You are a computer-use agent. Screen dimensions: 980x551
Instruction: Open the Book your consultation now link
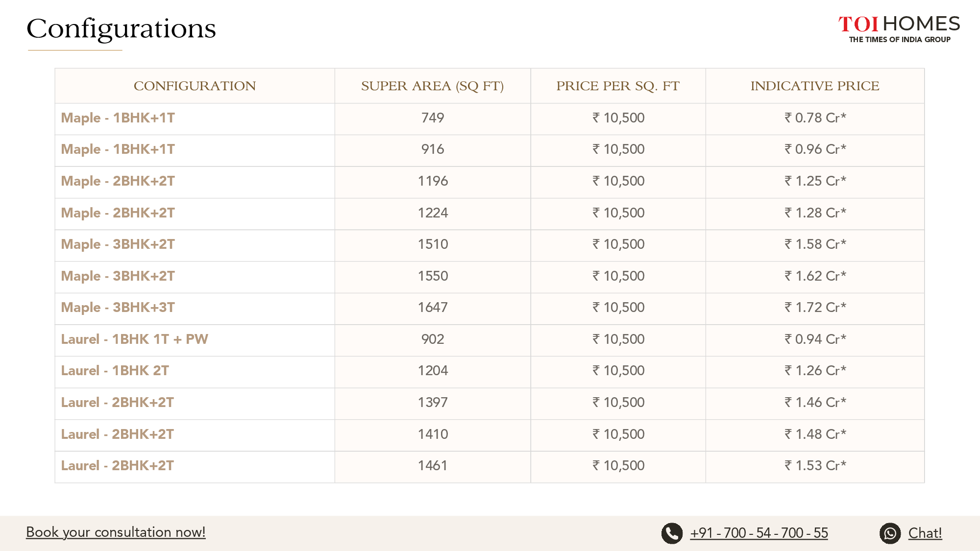pos(116,532)
